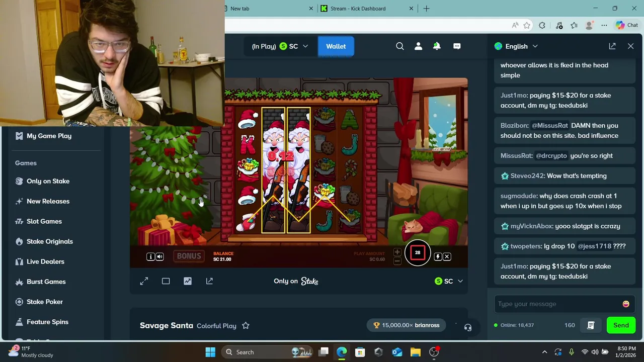Open the game info 'i' icon
Image resolution: width=644 pixels, height=362 pixels.
[150, 257]
